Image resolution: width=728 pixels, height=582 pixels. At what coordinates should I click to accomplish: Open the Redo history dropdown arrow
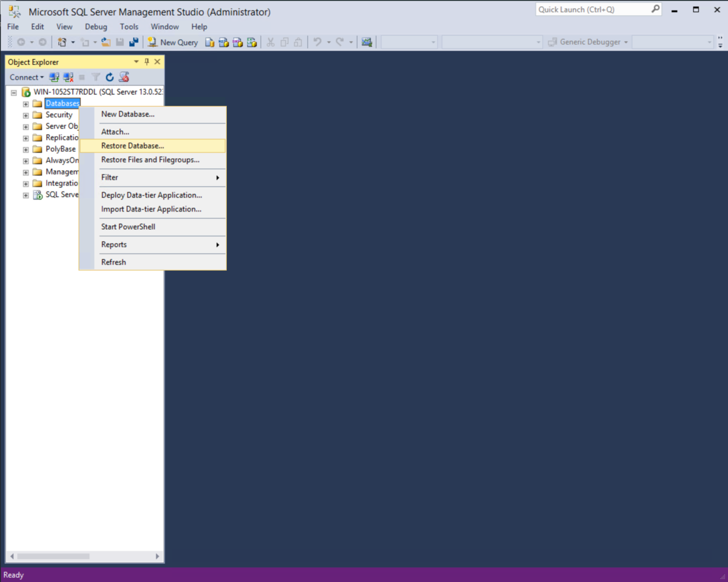click(351, 42)
